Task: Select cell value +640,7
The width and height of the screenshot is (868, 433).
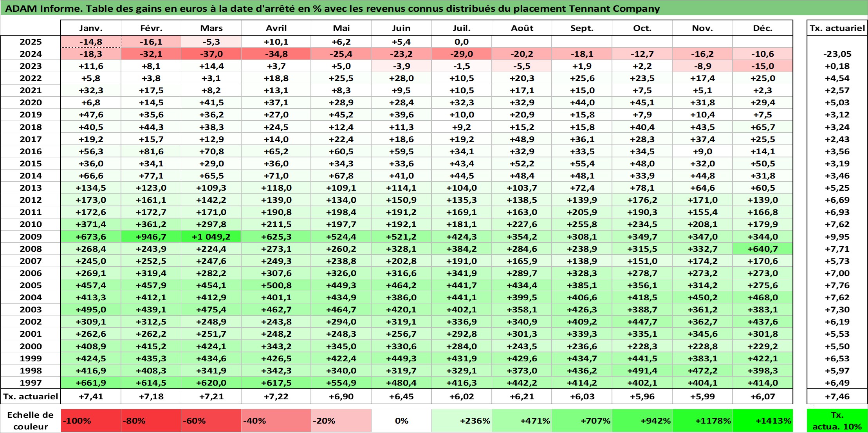Action: (763, 249)
